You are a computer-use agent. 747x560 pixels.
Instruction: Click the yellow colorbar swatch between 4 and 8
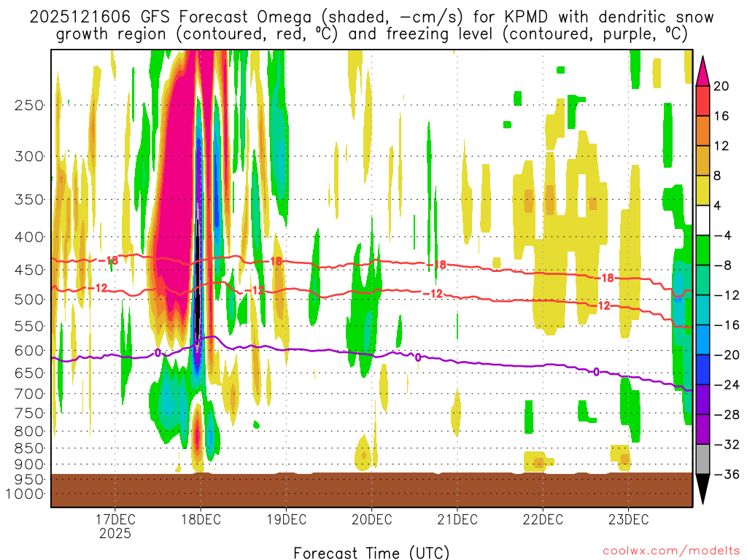click(x=703, y=190)
